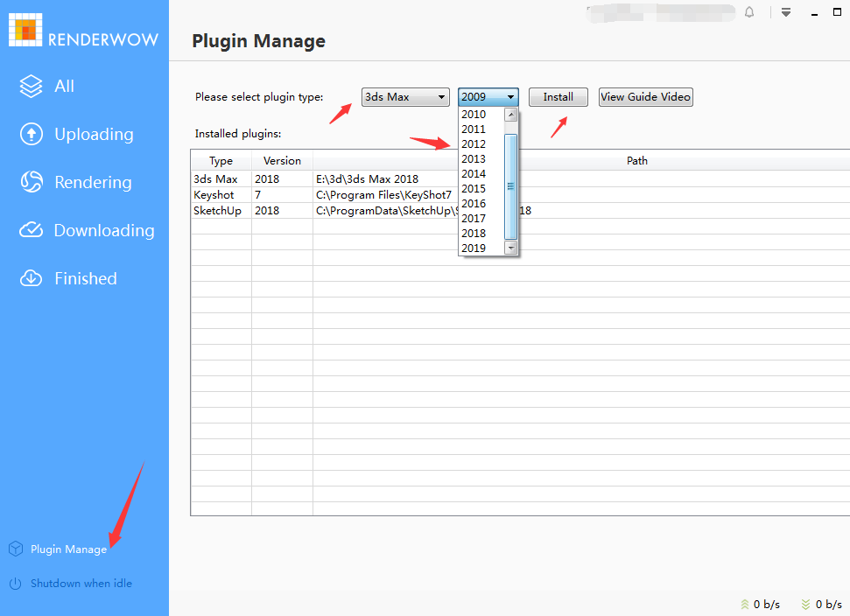This screenshot has height=616, width=850.
Task: Click the SketchUp version 2018 cell
Action: [283, 211]
